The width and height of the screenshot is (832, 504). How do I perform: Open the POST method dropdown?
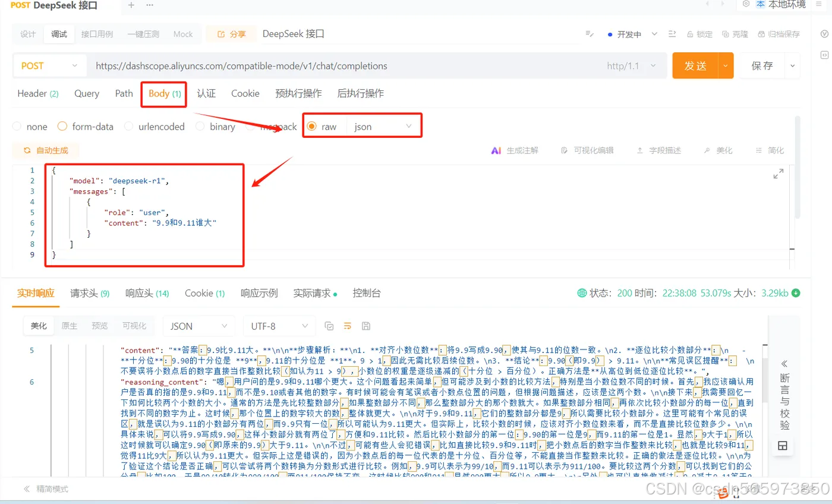(49, 66)
